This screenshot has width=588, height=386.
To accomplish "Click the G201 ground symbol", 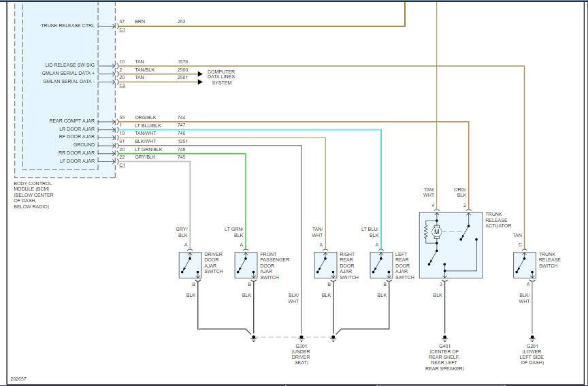I will 532,338.
